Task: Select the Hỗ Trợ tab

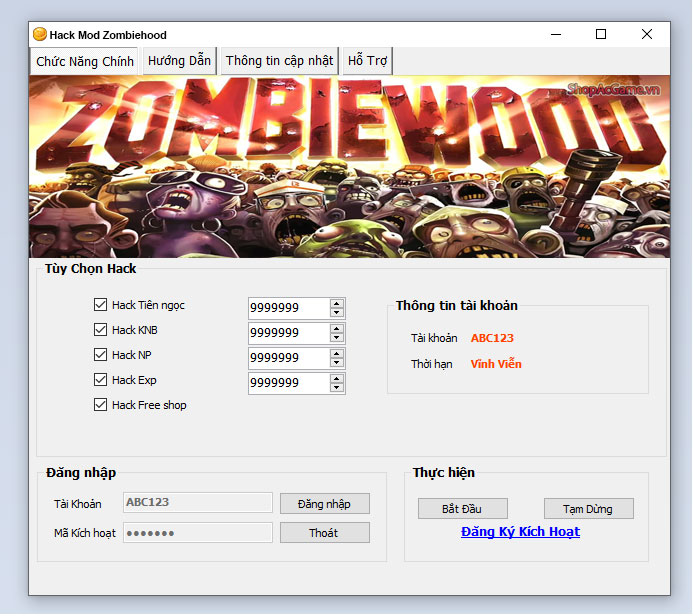Action: [367, 61]
